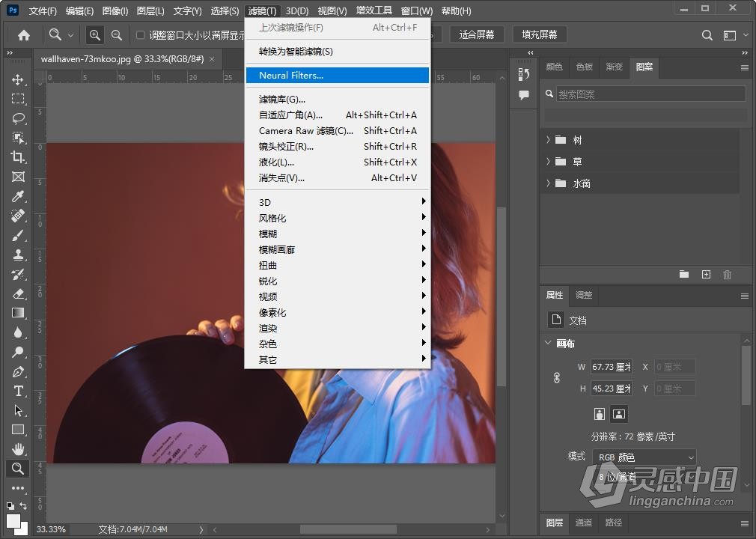The height and width of the screenshot is (539, 756).
Task: Toggle the width-height link in Properties panel
Action: pyautogui.click(x=556, y=377)
